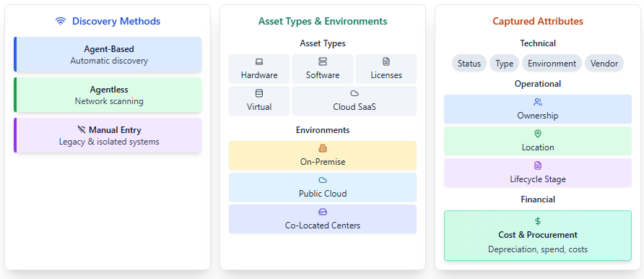Click the Location attribute bar
Image resolution: width=644 pixels, height=279 pixels.
tap(538, 141)
